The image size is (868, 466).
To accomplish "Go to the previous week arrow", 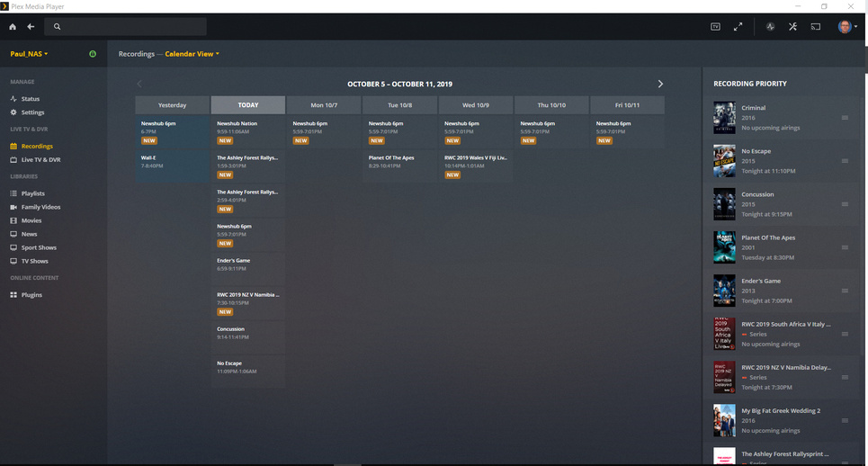I will pos(139,84).
